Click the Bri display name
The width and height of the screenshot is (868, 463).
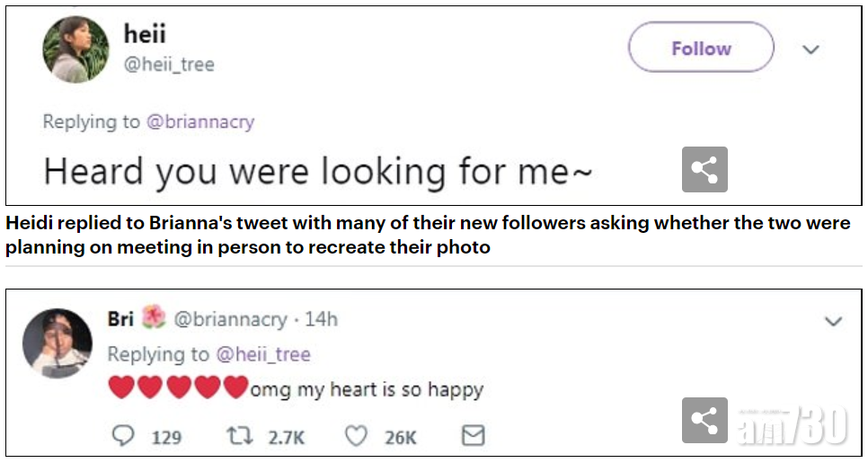[120, 319]
